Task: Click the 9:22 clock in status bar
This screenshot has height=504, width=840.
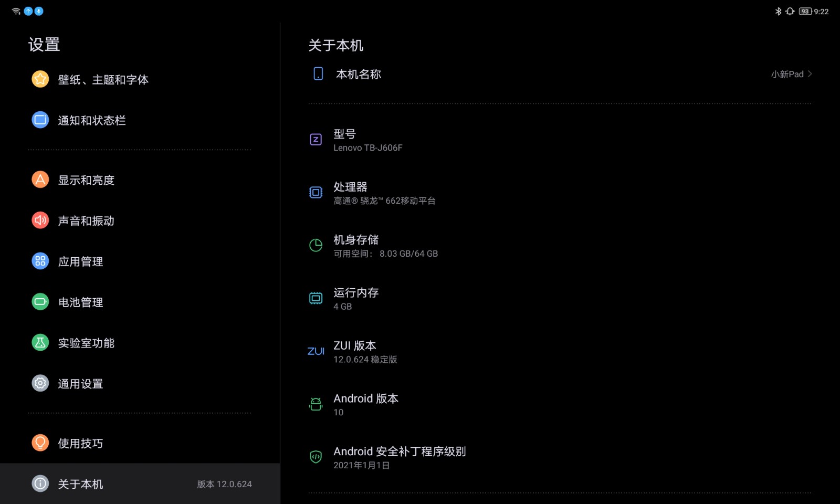Action: pos(821,12)
